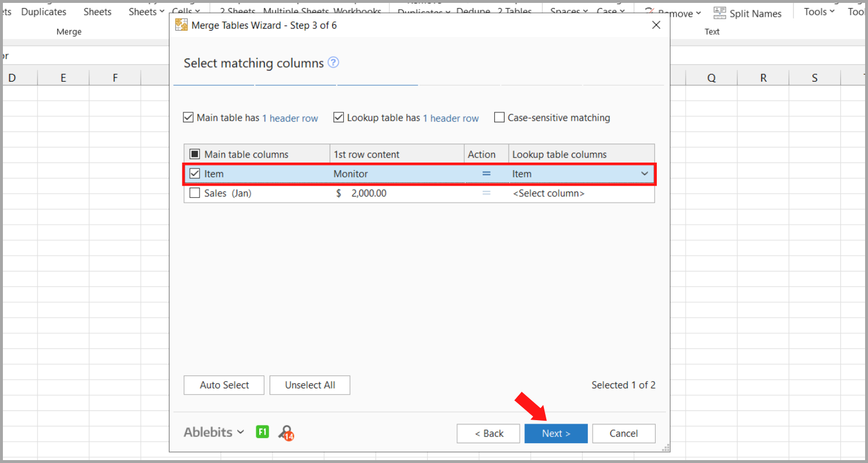868x463 pixels.
Task: Click the Lookup table 1 header row link
Action: click(x=451, y=118)
